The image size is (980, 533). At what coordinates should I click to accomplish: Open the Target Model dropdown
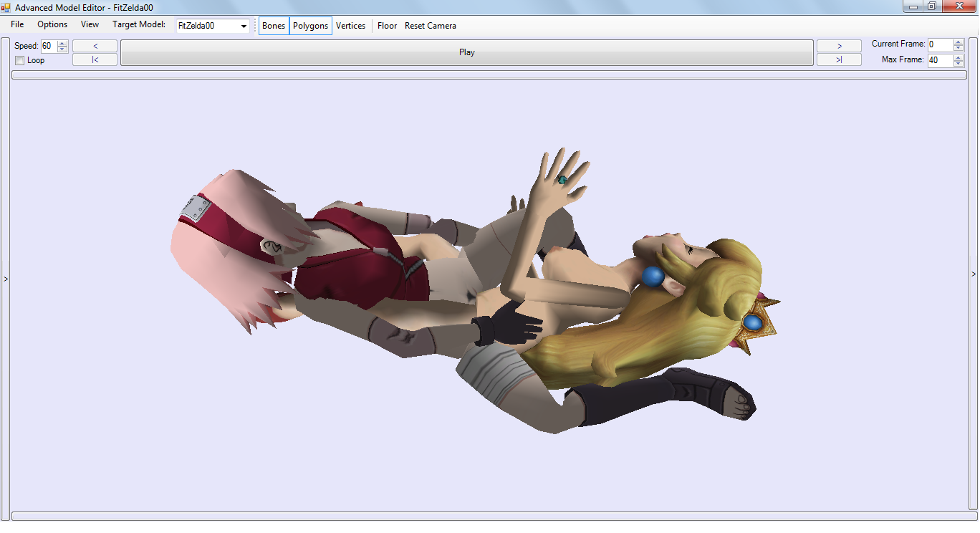pyautogui.click(x=244, y=27)
